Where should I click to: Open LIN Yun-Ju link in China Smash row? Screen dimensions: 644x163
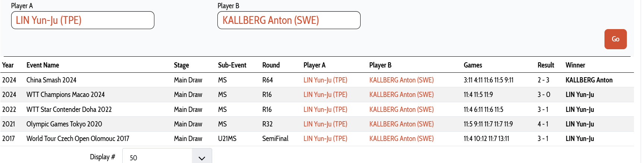325,80
